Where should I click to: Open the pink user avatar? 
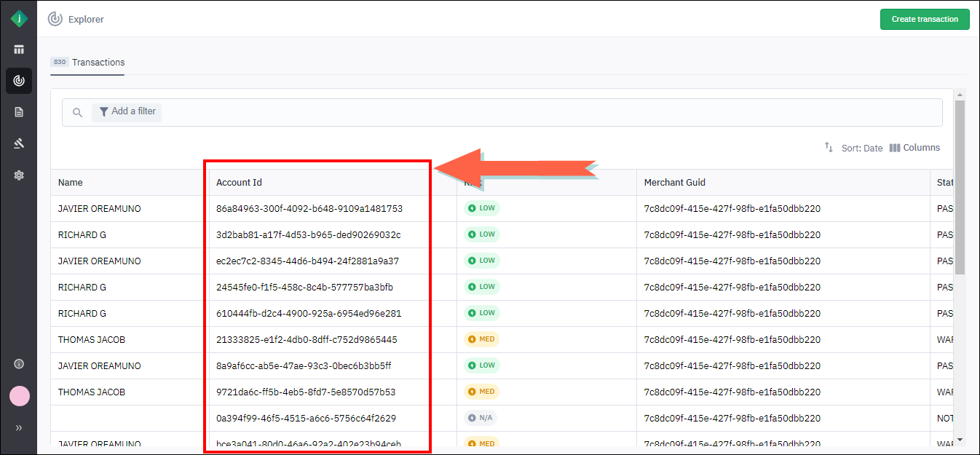point(19,396)
